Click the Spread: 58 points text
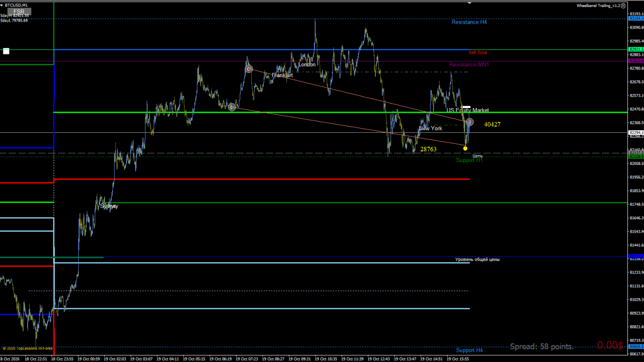Viewport: 644px width, 362px height. coord(542,346)
